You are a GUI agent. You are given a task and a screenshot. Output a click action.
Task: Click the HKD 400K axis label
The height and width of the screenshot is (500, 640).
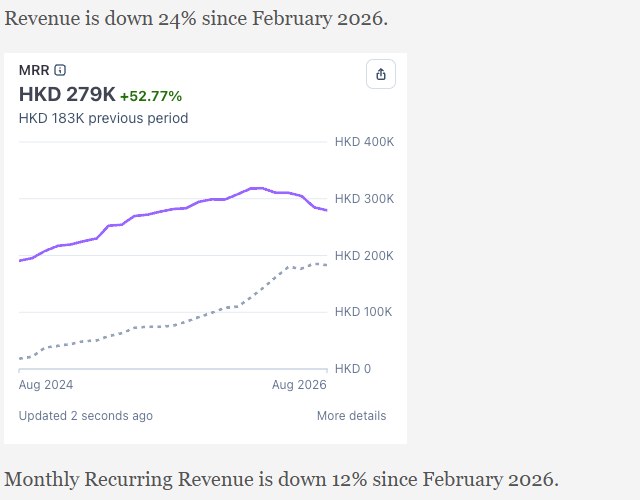pyautogui.click(x=364, y=142)
